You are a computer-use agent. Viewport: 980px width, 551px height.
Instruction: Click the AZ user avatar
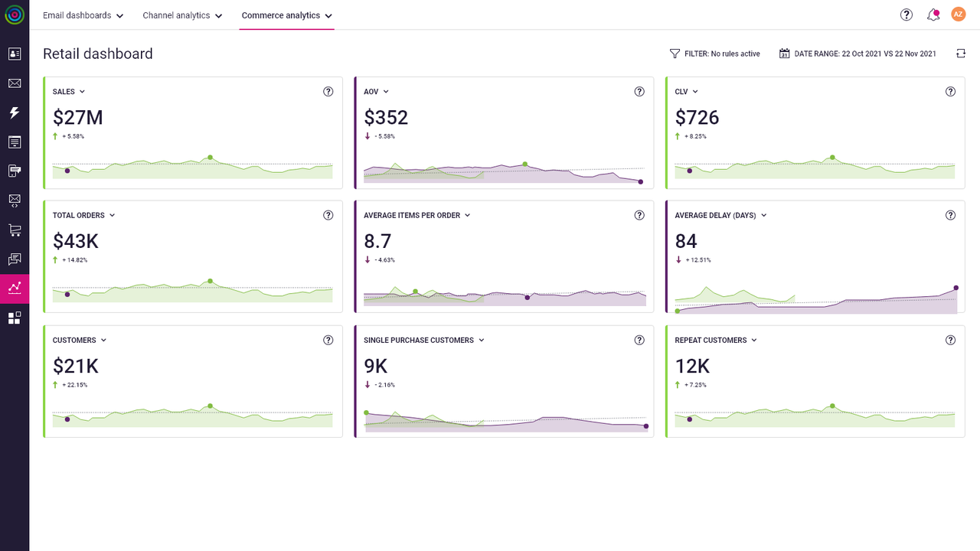tap(958, 15)
